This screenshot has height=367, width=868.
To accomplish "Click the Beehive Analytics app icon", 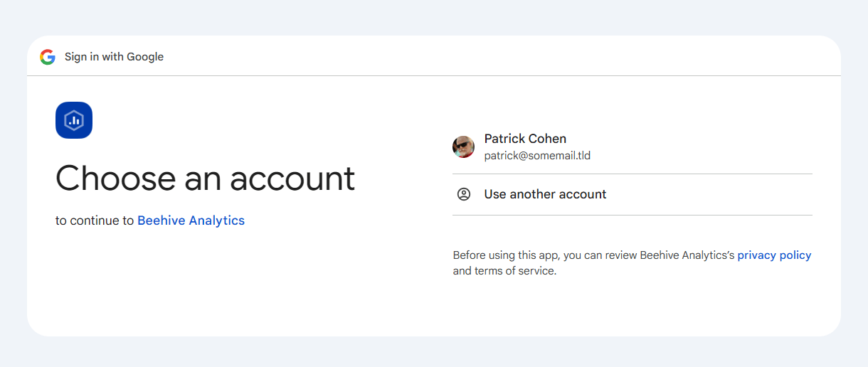I will 74,120.
